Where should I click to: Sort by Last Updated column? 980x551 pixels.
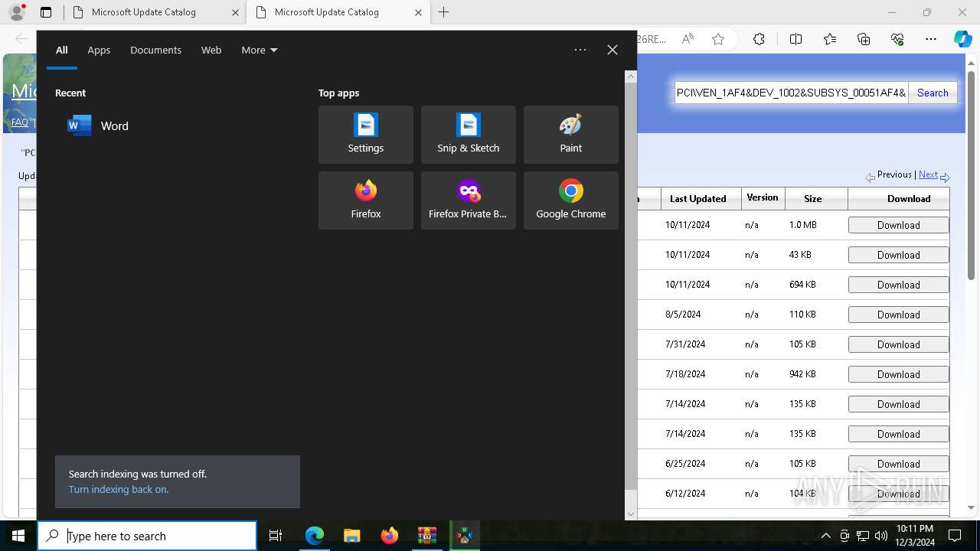pos(697,198)
